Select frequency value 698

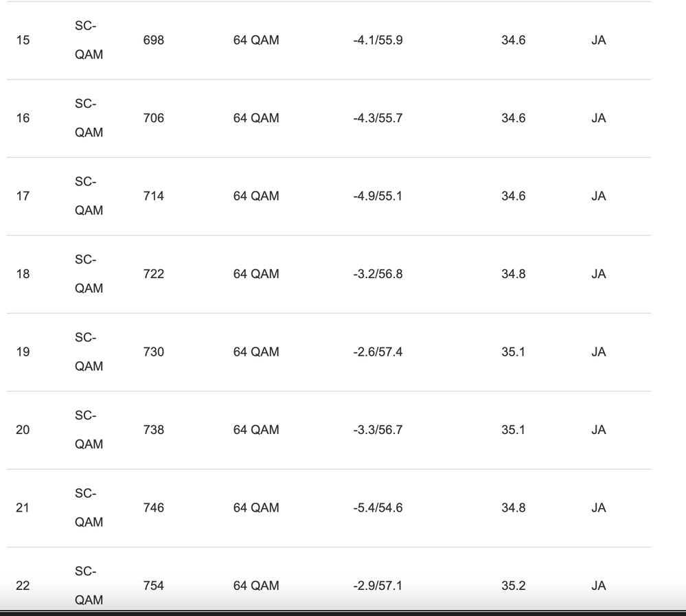click(153, 41)
